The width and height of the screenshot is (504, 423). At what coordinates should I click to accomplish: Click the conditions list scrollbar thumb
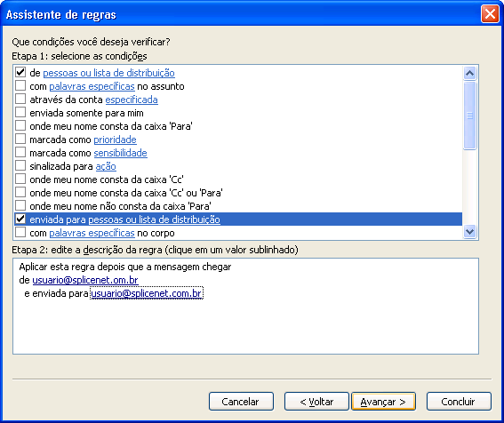click(469, 116)
